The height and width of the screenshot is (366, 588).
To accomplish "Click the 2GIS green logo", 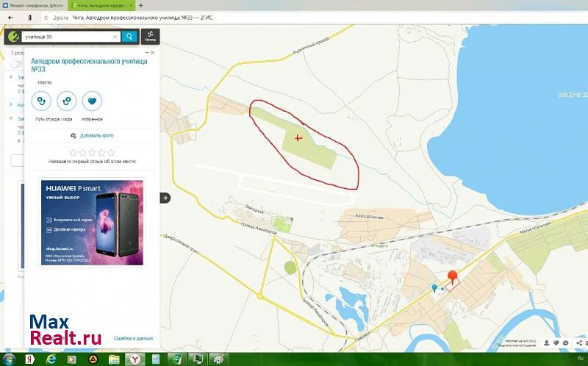I will (x=12, y=36).
